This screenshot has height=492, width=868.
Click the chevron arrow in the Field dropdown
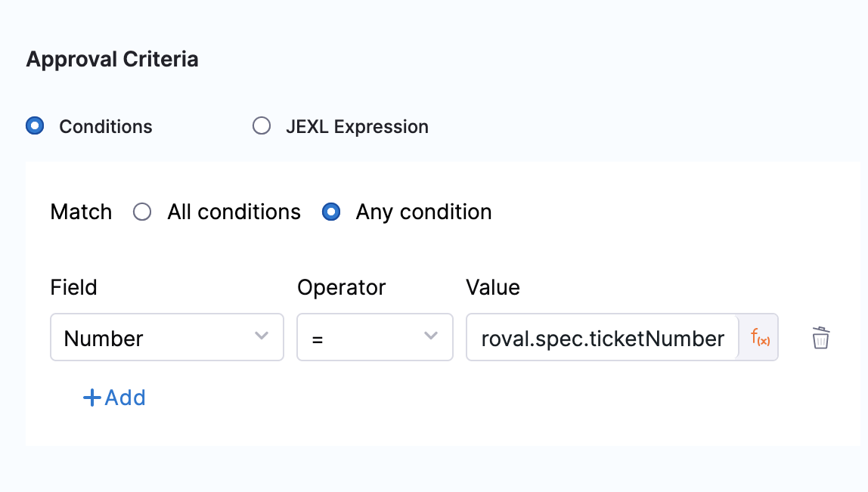point(262,336)
